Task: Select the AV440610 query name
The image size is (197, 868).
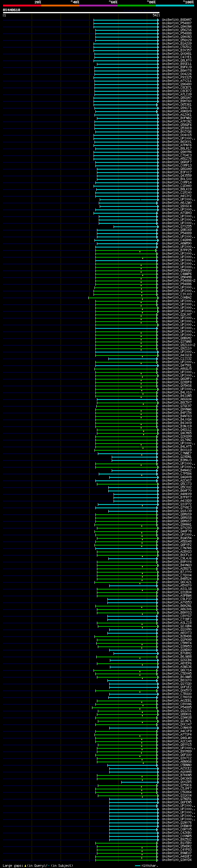Action: click(x=11, y=10)
